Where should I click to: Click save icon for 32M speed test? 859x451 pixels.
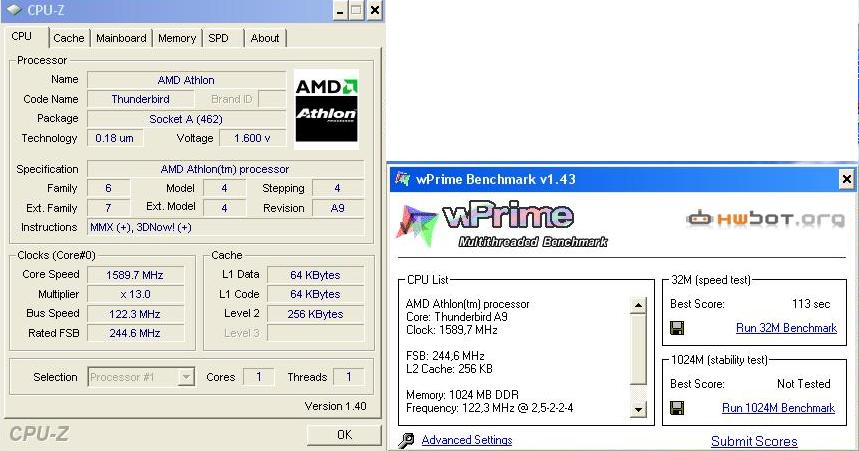pos(677,328)
